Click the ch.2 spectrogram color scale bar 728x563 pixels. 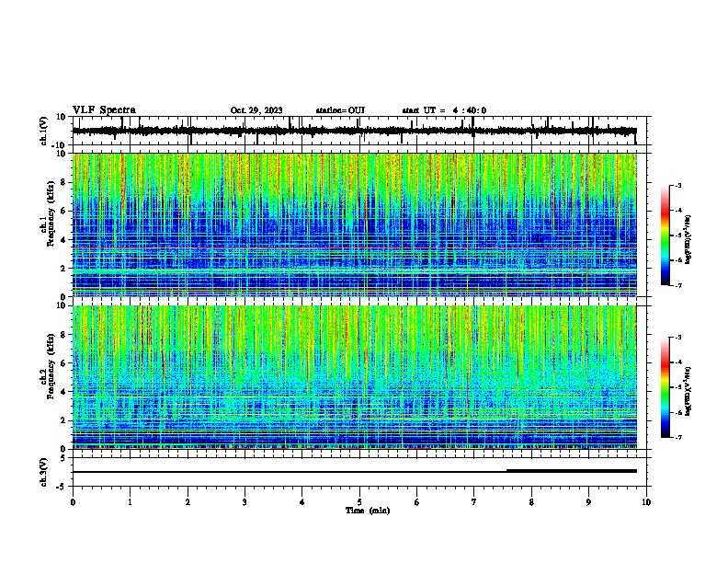click(665, 387)
